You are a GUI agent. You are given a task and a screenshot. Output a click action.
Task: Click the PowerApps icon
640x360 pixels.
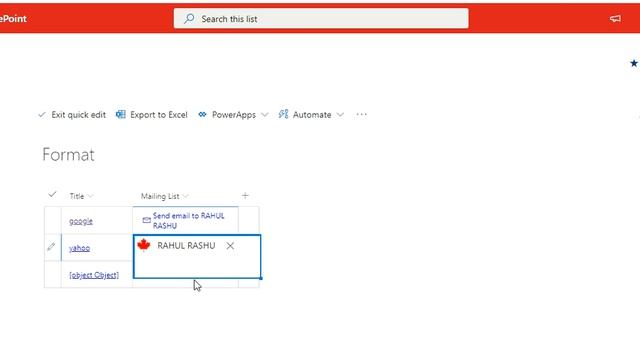[x=202, y=115]
